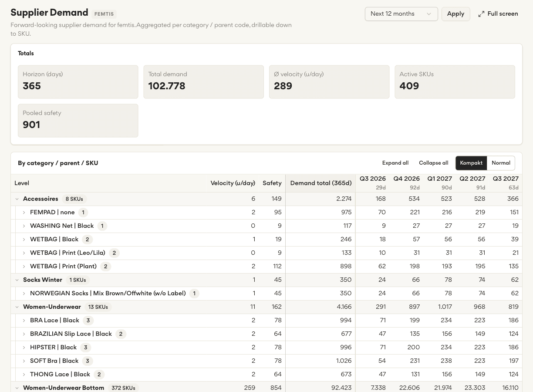Switch to Kompakt density view

(471, 163)
